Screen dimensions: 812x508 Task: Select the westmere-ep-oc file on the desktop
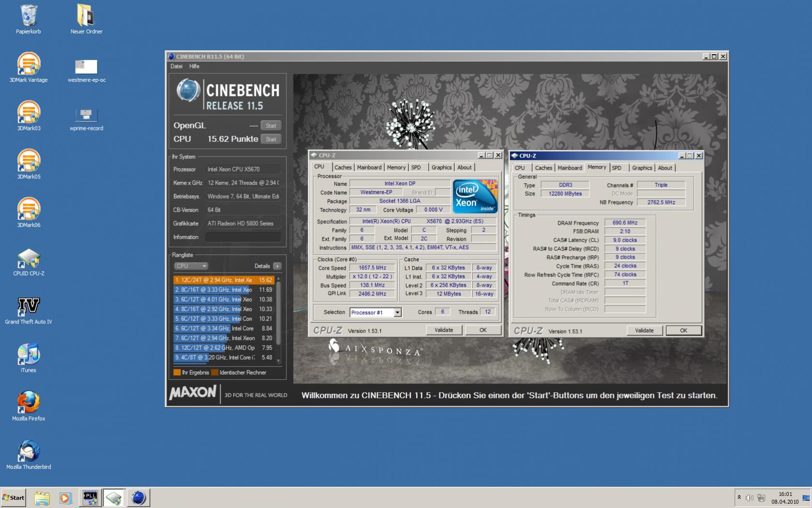(x=87, y=71)
